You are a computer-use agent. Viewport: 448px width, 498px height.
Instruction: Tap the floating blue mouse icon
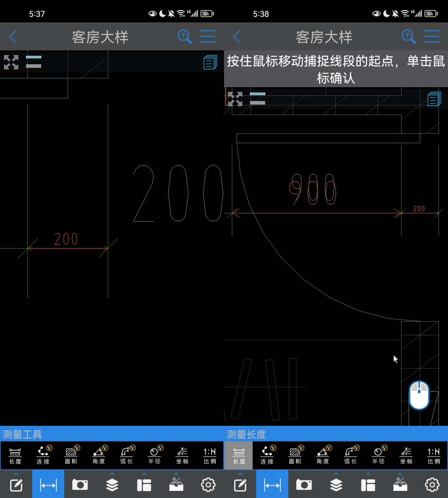point(419,395)
